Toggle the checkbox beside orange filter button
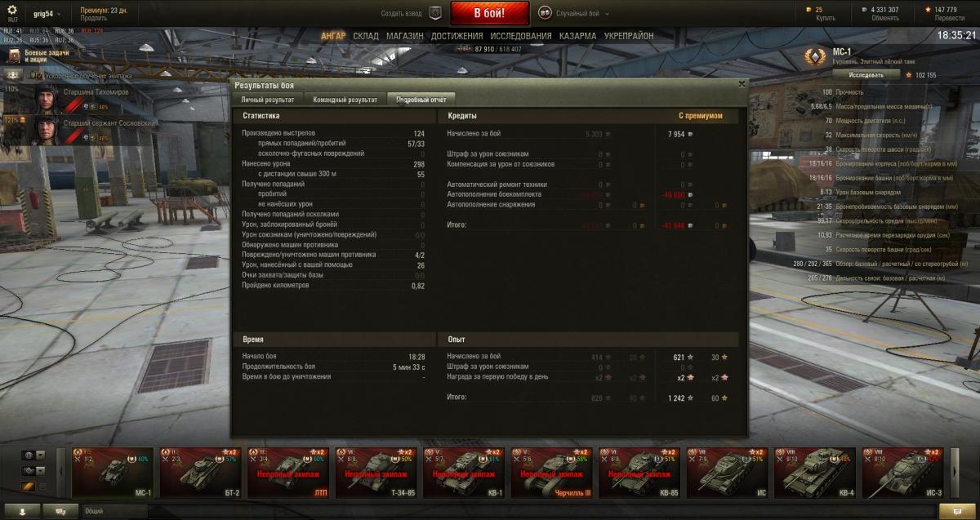Viewport: 980px width, 520px height. click(x=42, y=487)
